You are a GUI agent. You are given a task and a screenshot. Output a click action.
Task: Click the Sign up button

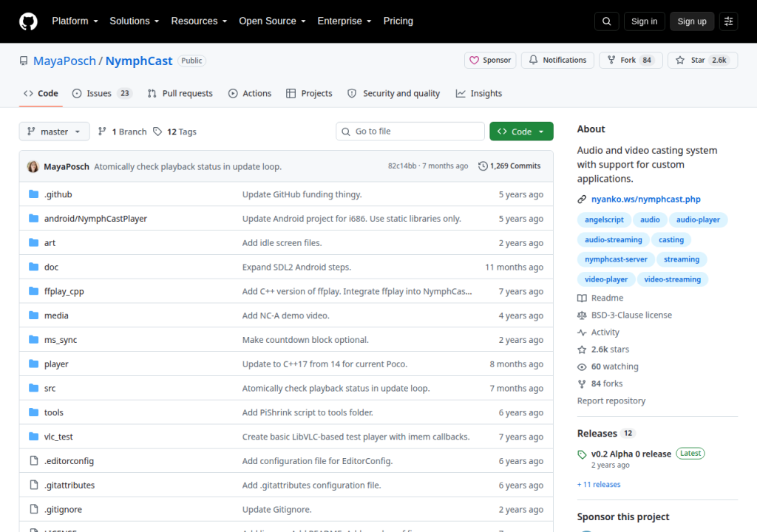click(692, 21)
